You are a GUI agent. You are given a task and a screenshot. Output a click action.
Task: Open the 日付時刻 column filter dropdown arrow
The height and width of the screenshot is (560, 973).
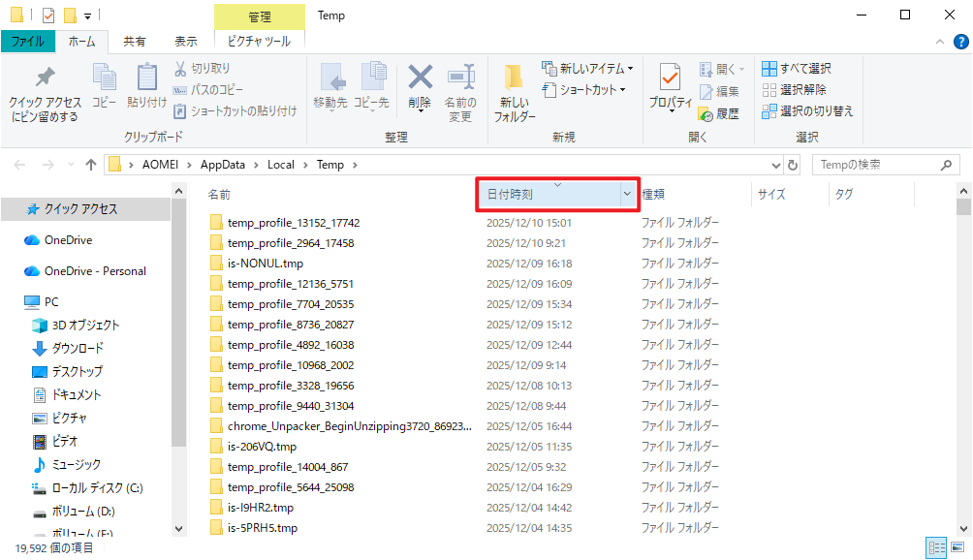coord(627,195)
